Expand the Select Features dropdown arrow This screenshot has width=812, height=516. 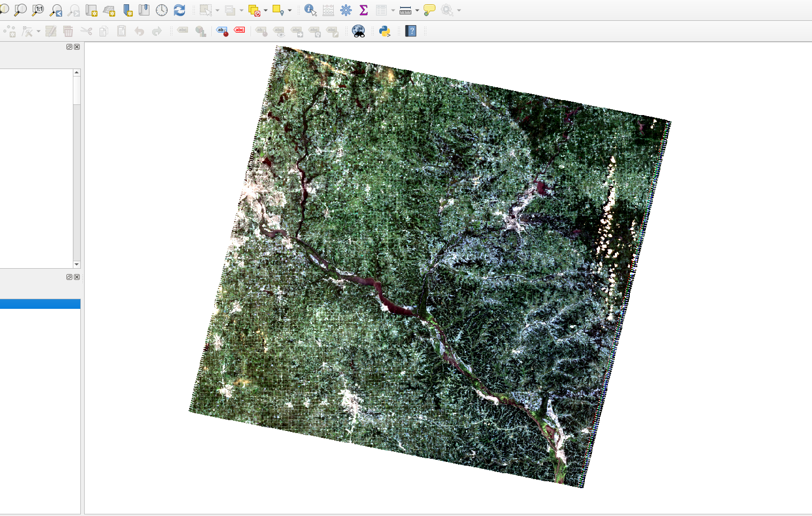click(217, 10)
